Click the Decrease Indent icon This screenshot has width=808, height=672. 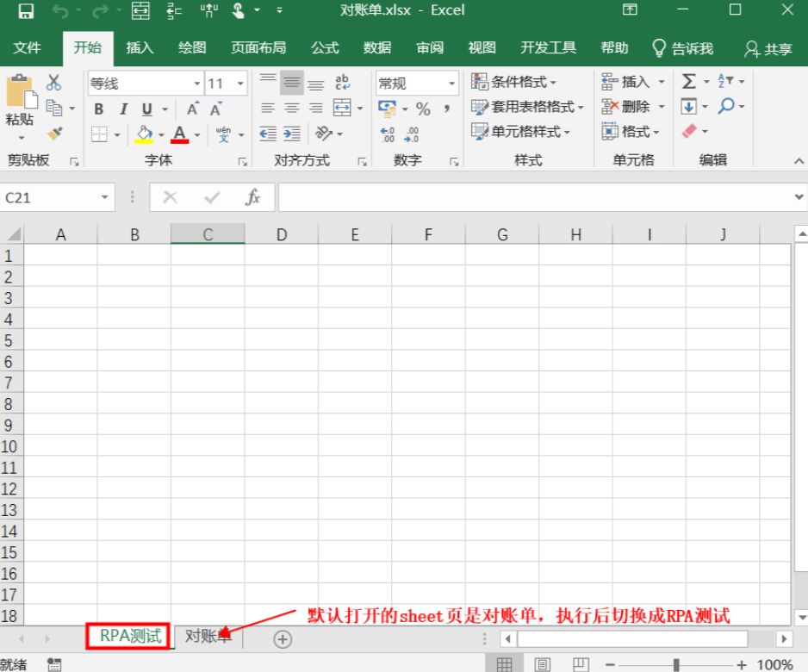pyautogui.click(x=268, y=134)
